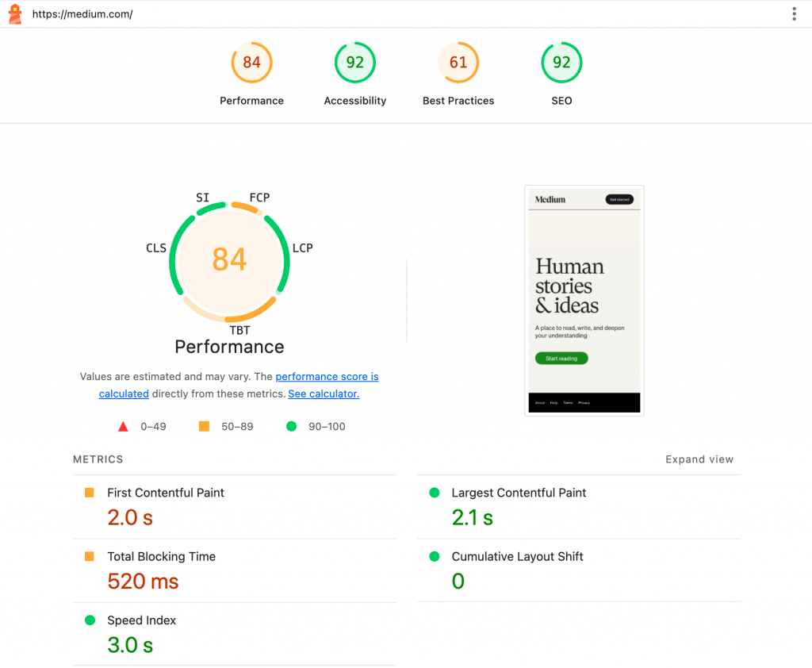Image resolution: width=812 pixels, height=668 pixels.
Task: Toggle Expand view for metrics
Action: (699, 459)
